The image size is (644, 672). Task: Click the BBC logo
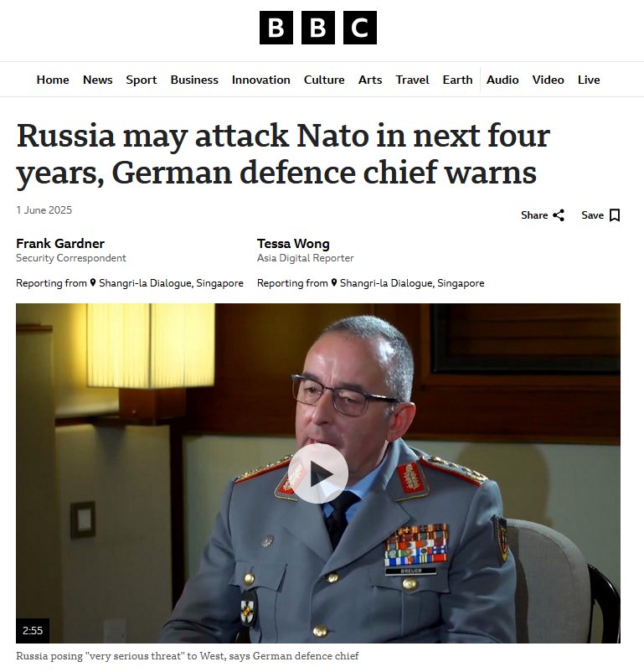coord(318,28)
